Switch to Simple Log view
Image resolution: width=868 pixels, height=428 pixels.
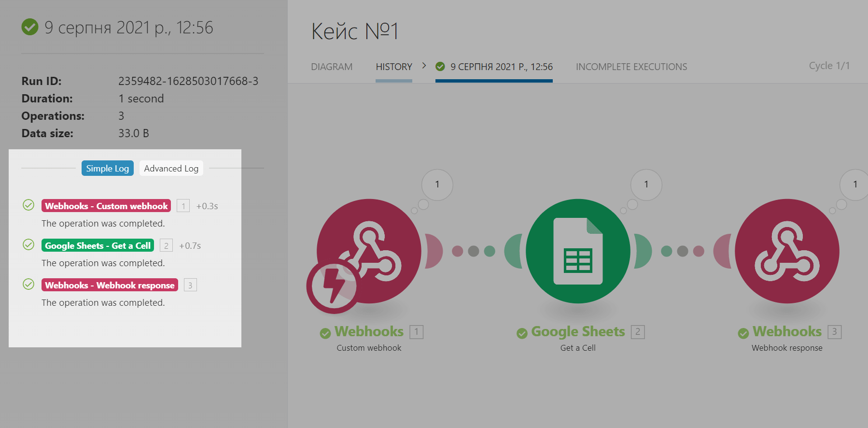point(107,168)
